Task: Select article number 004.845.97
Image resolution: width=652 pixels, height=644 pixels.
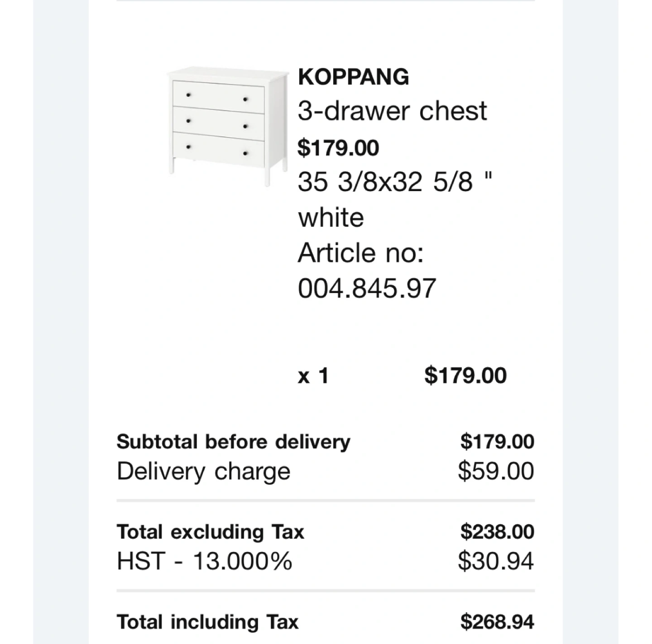Action: pos(367,288)
